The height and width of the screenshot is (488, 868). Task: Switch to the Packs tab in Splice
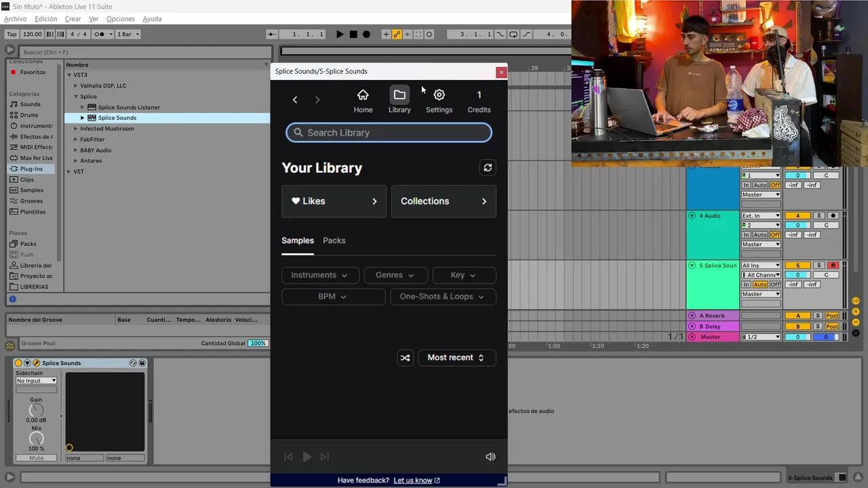(x=334, y=241)
